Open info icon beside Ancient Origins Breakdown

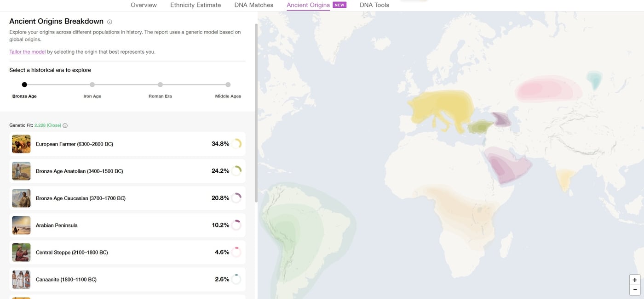coord(109,22)
